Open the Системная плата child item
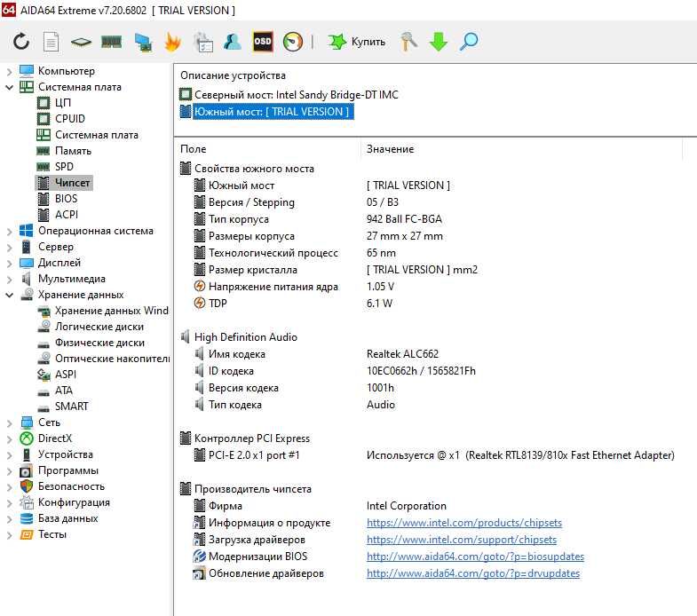This screenshot has width=697, height=616. [x=97, y=135]
